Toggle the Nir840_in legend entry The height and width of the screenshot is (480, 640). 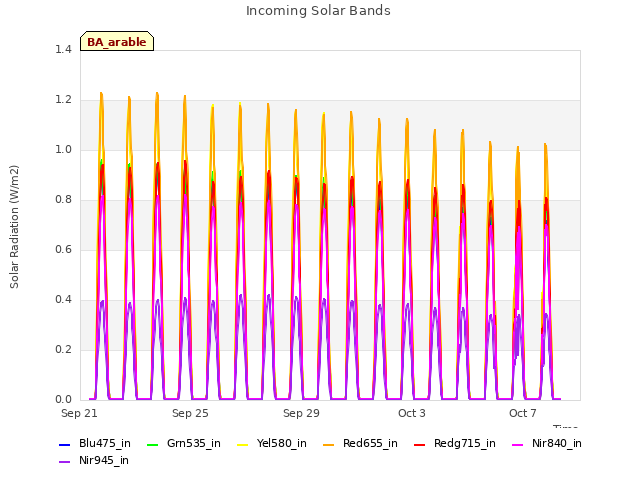pyautogui.click(x=547, y=444)
